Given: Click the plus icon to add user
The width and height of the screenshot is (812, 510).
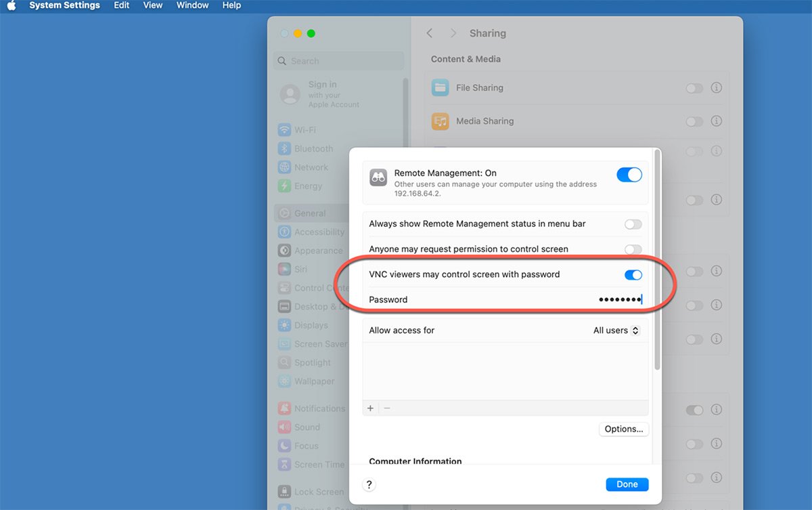Looking at the screenshot, I should pos(370,408).
